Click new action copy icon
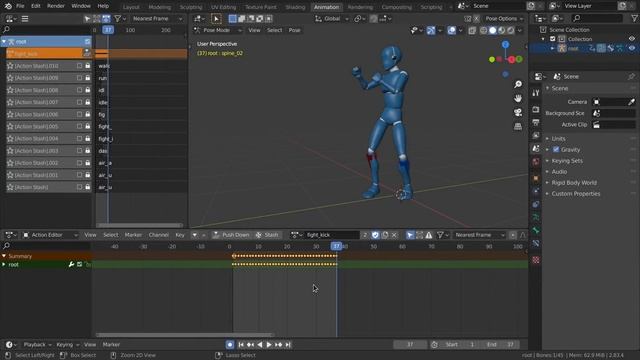This screenshot has width=640, height=360. tap(384, 235)
